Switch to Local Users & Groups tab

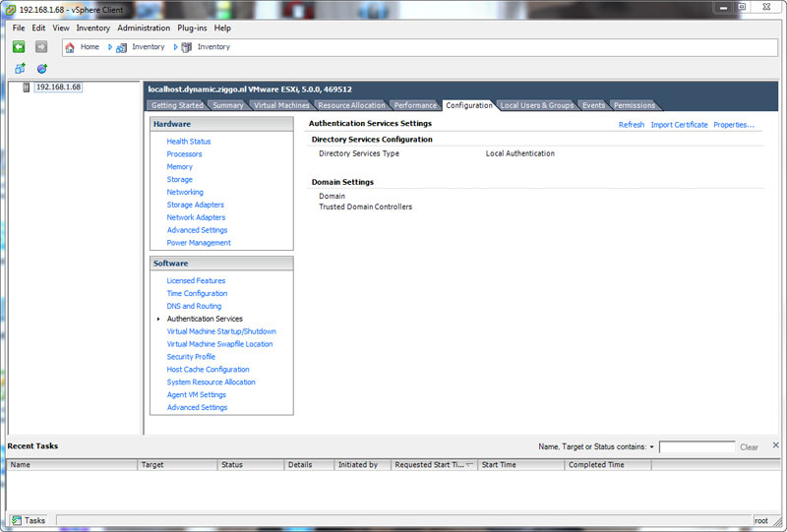536,105
